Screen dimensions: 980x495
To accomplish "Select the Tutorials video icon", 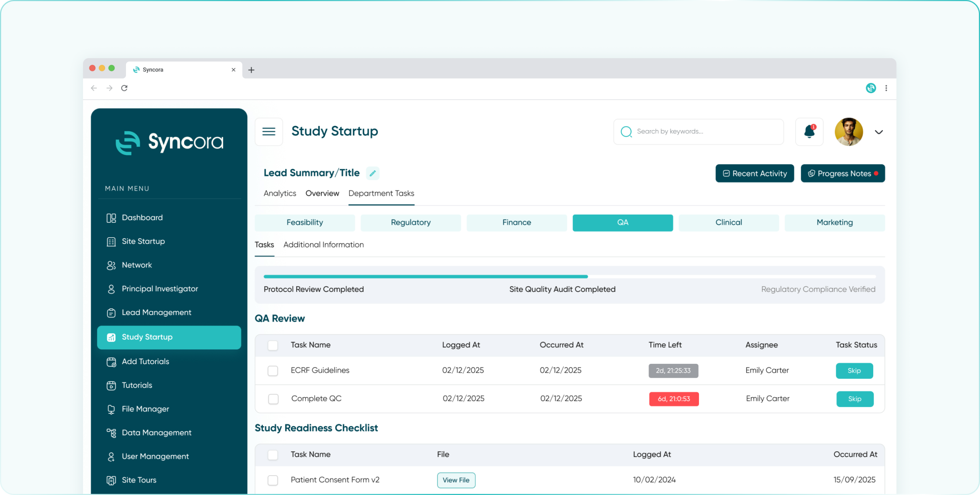I will pyautogui.click(x=111, y=385).
